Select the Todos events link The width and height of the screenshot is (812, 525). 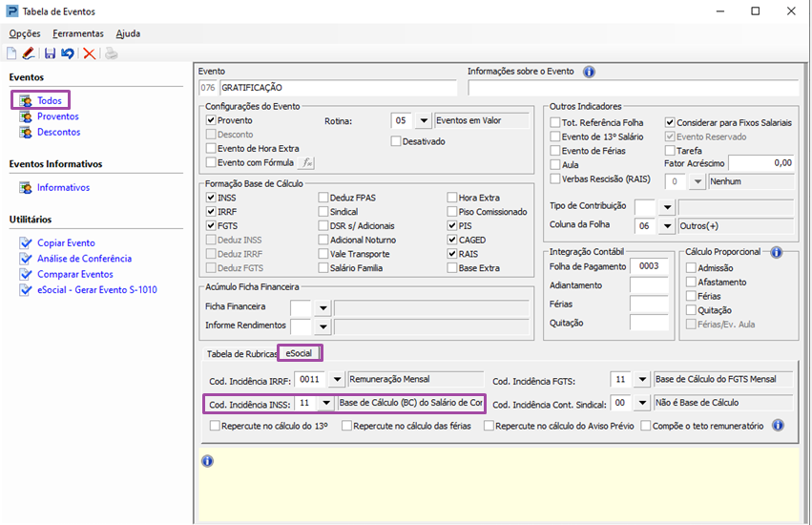(x=50, y=100)
